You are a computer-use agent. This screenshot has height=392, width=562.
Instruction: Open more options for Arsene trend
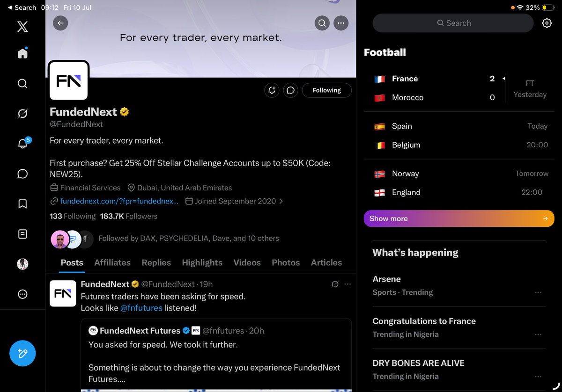(538, 292)
